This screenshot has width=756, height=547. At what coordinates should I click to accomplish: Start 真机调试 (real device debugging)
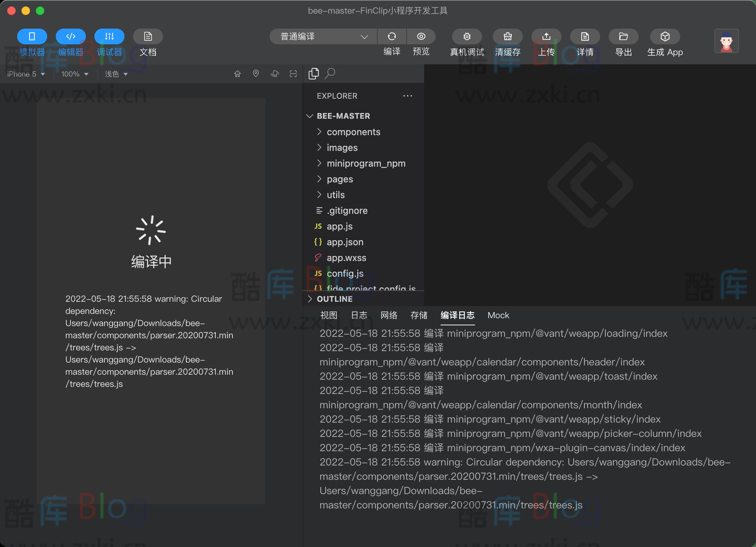(466, 36)
